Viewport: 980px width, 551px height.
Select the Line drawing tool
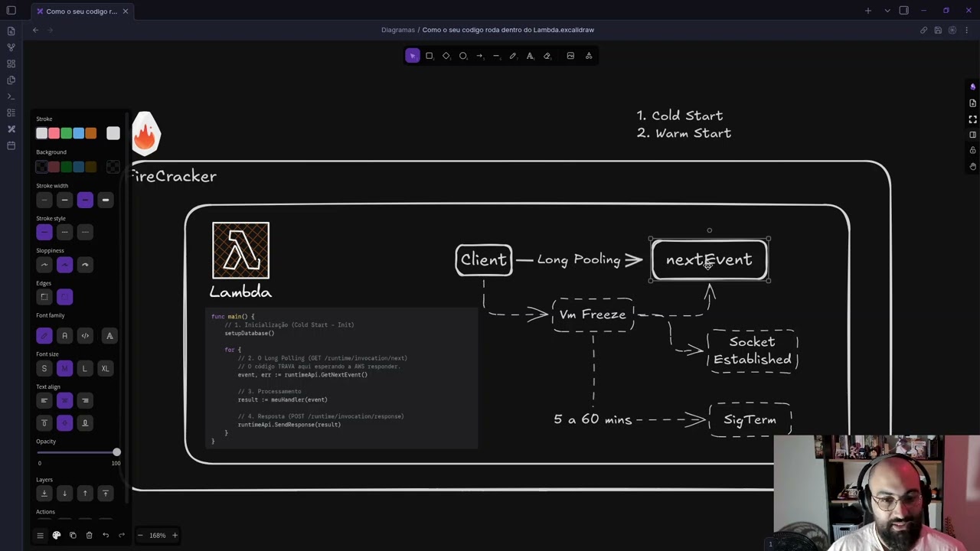[496, 56]
